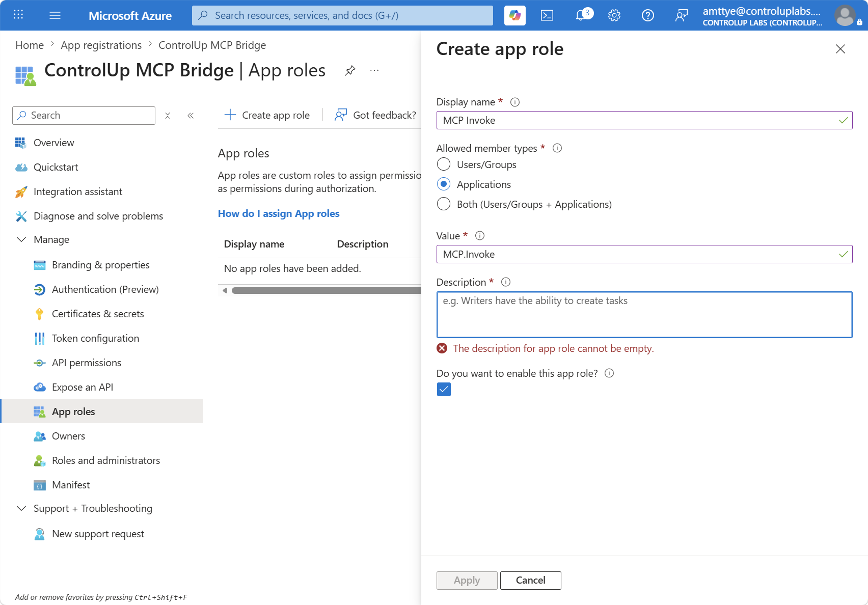
Task: Select App roles in sidebar
Action: pos(102,411)
